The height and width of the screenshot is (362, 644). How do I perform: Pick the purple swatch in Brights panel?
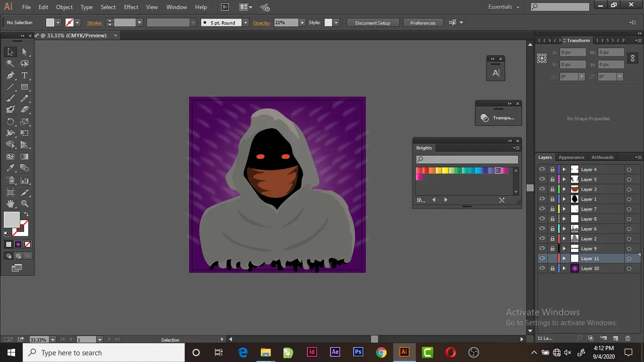(498, 171)
